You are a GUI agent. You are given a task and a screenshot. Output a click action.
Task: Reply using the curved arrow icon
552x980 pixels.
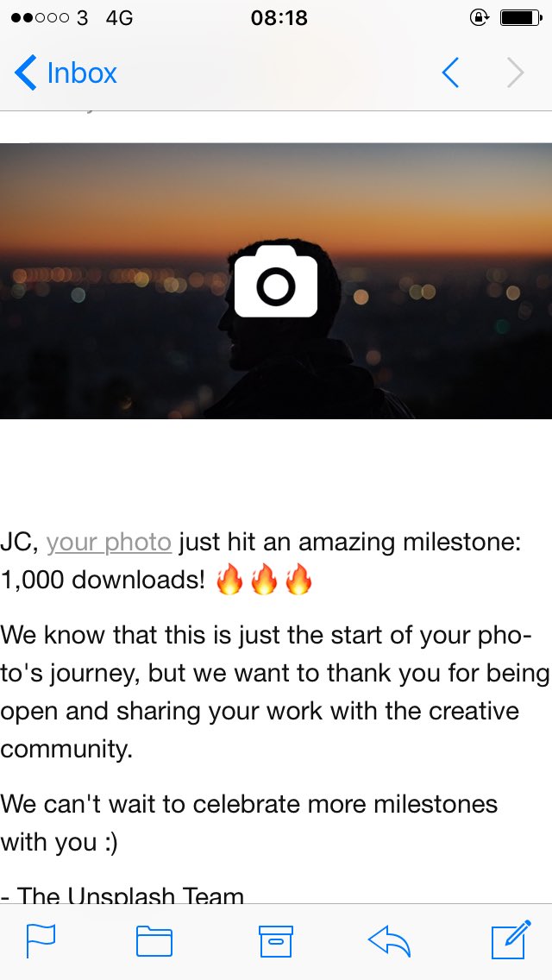[x=390, y=941]
